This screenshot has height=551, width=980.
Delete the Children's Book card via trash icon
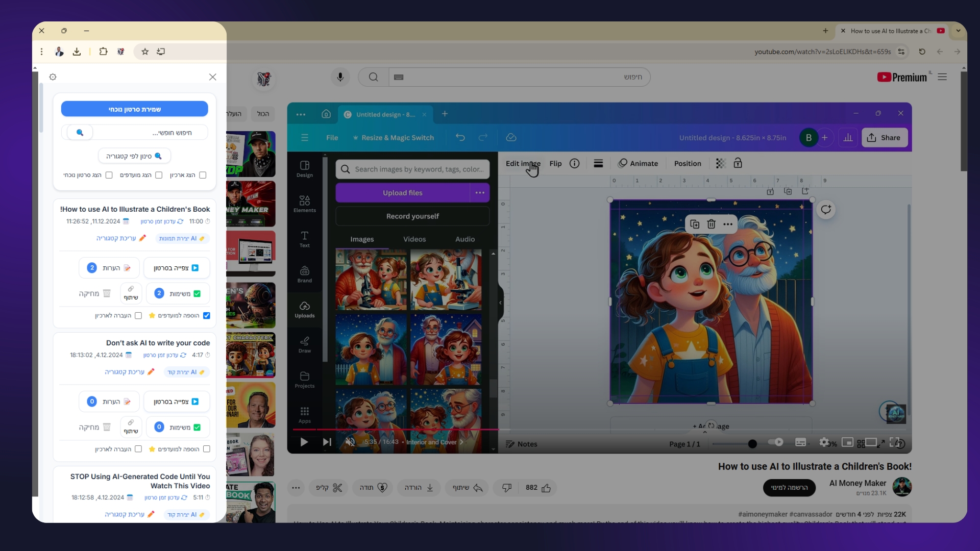pyautogui.click(x=94, y=293)
